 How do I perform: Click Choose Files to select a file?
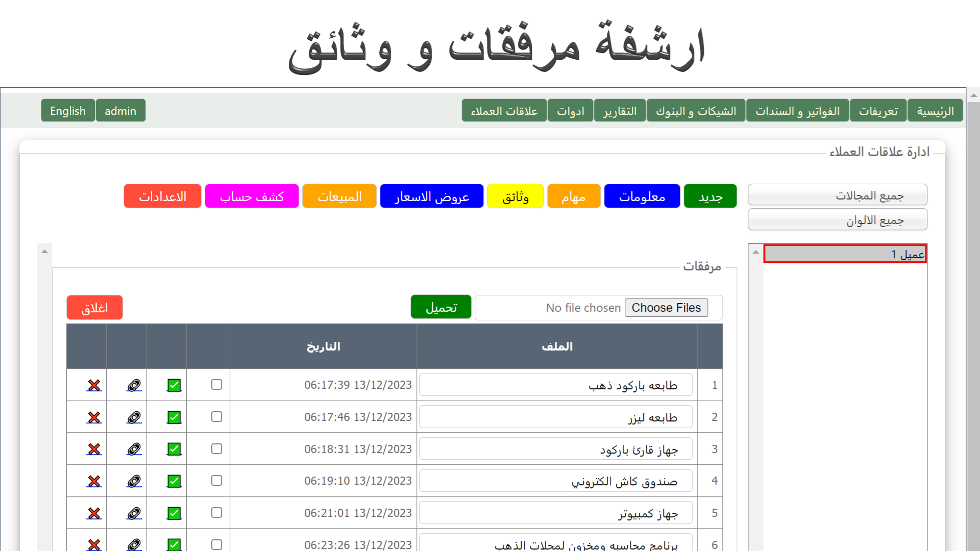click(x=666, y=308)
